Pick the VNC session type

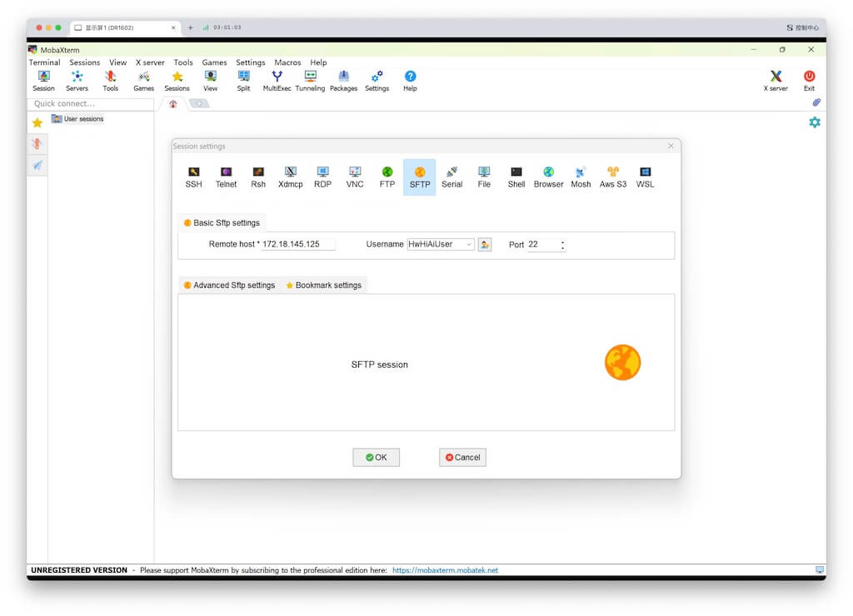355,176
